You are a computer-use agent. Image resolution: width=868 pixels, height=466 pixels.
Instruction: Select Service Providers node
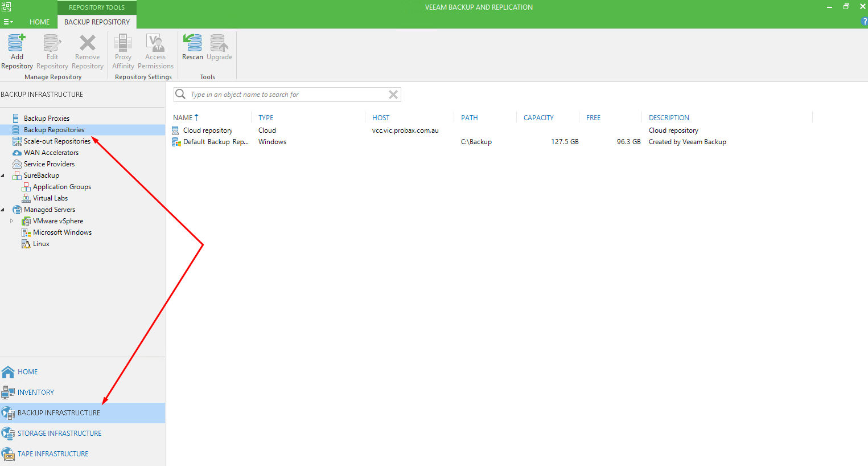[x=49, y=164]
